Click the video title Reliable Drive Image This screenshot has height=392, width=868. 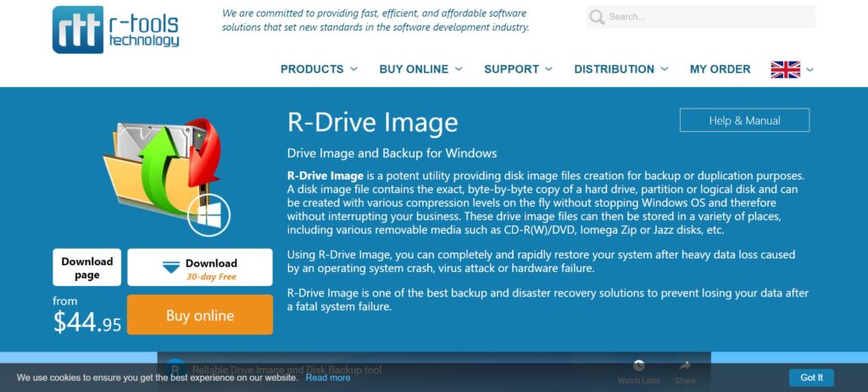287,369
